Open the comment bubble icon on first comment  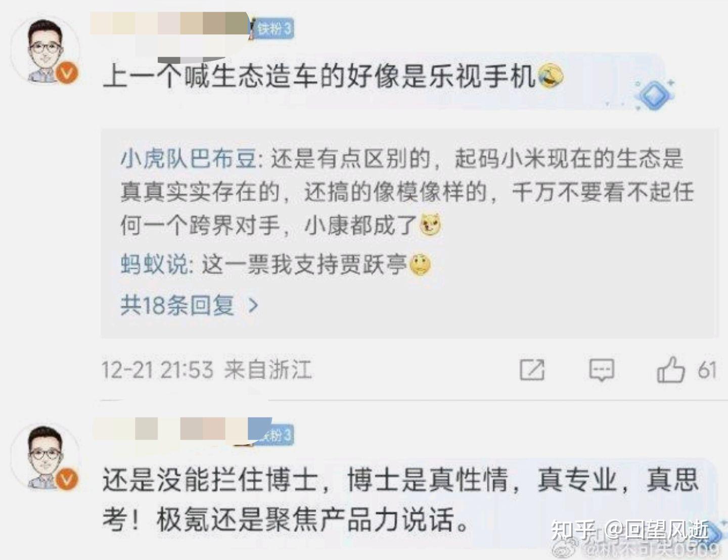coord(602,370)
